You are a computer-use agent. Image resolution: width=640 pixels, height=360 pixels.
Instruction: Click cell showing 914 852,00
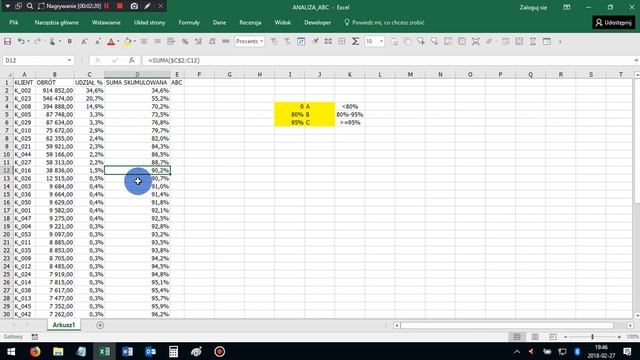point(54,91)
